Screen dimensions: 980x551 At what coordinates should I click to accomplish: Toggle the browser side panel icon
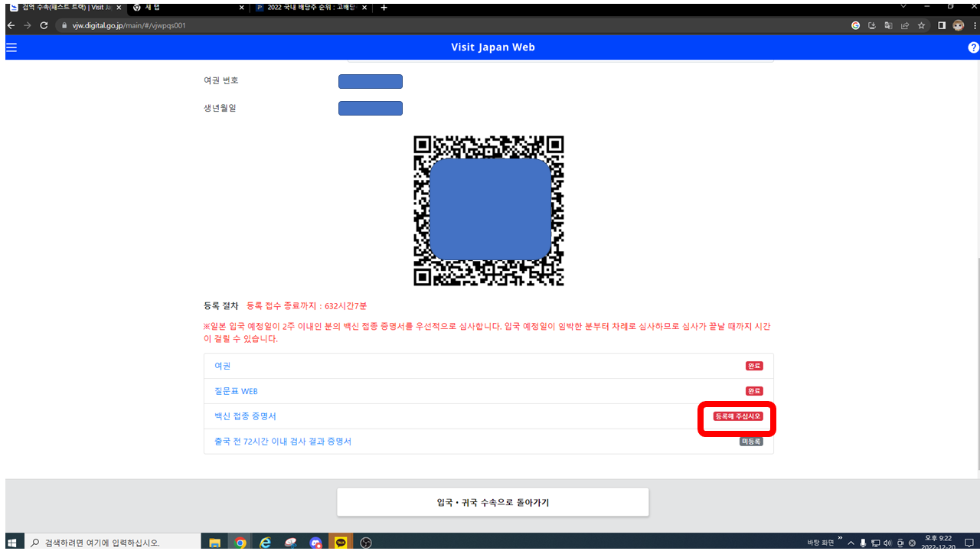click(942, 25)
